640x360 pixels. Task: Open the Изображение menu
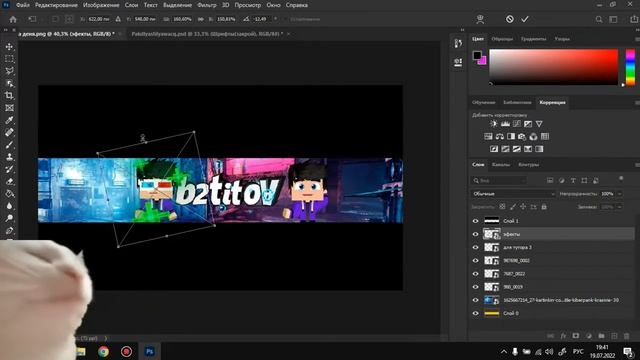pyautogui.click(x=101, y=5)
